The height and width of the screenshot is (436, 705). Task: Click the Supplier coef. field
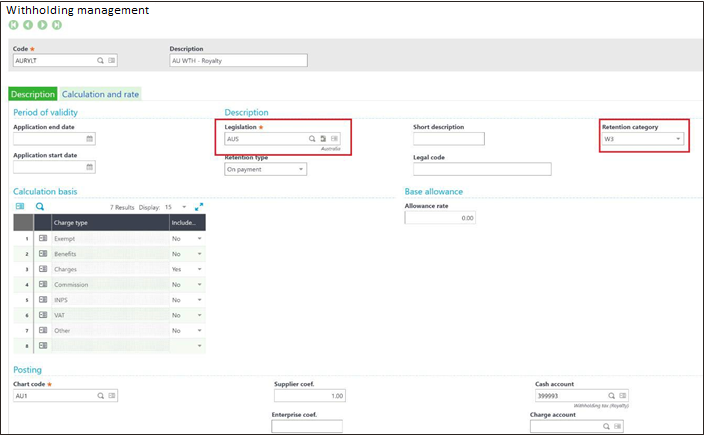tap(310, 396)
